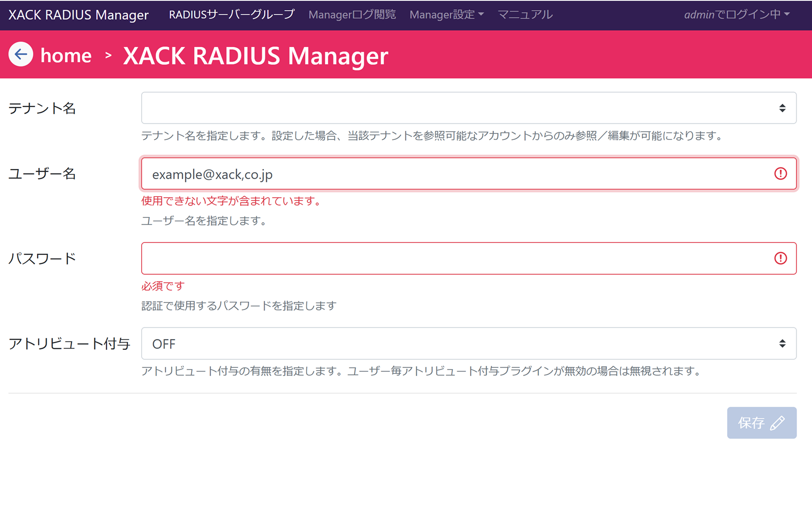The height and width of the screenshot is (529, 812).
Task: Click the ユーザー名 field label
Action: (x=42, y=173)
